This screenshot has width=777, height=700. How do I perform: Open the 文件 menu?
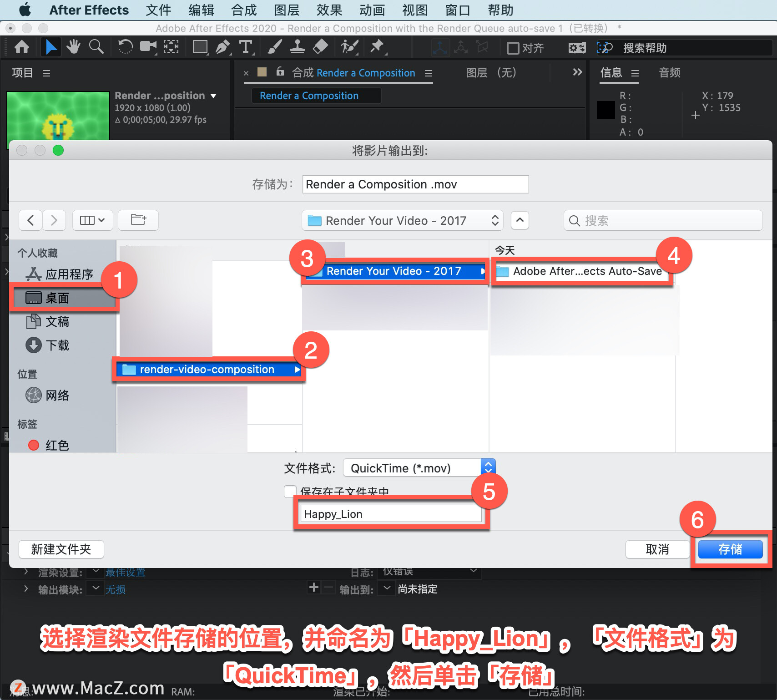(x=158, y=10)
